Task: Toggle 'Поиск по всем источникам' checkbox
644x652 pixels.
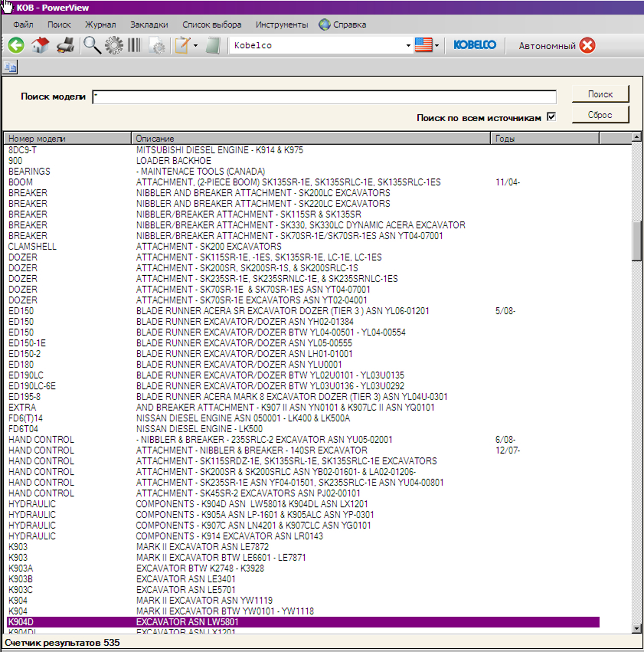Action: [x=551, y=117]
